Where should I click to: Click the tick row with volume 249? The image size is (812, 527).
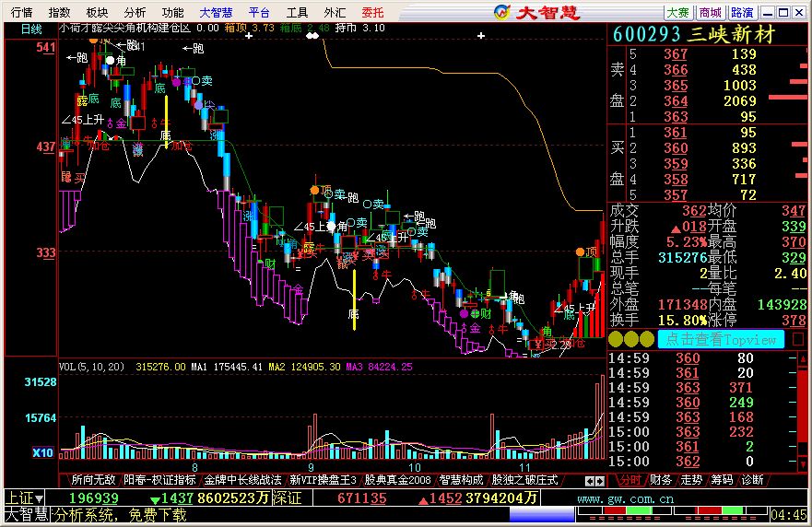coord(702,403)
